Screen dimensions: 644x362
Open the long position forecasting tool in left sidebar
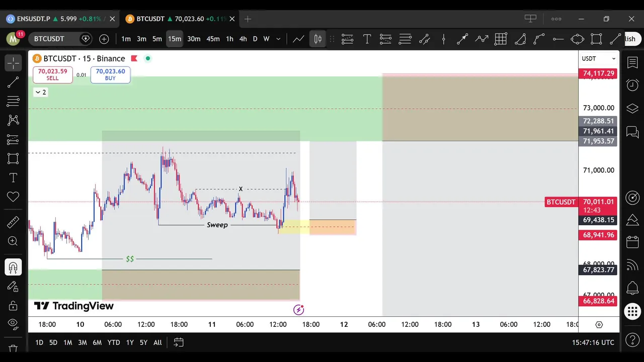pos(13,139)
